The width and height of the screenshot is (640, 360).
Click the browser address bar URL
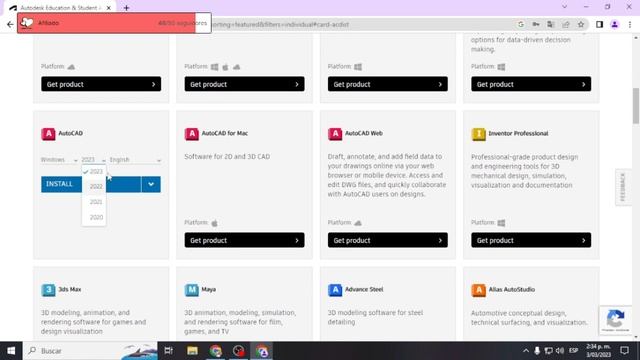(280, 24)
